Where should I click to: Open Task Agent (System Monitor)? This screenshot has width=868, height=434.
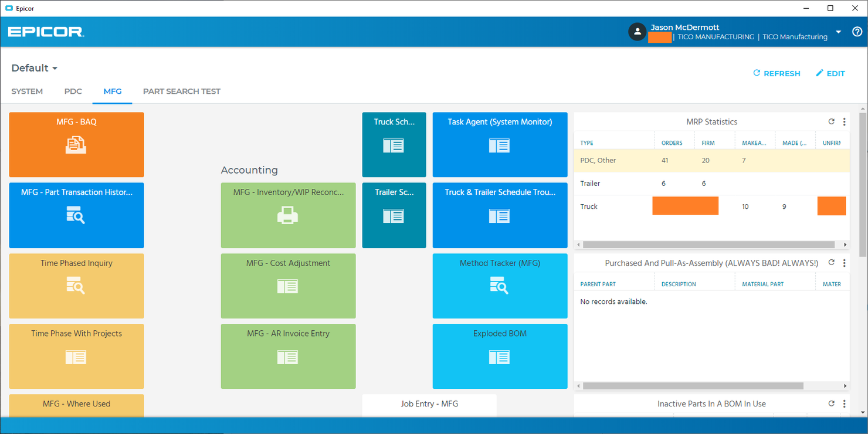[500, 145]
